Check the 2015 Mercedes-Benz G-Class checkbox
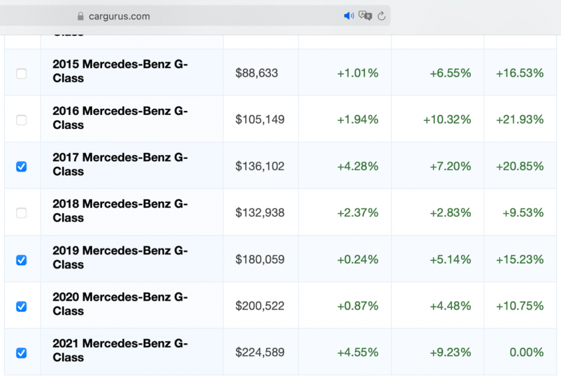The width and height of the screenshot is (561, 392). click(21, 73)
